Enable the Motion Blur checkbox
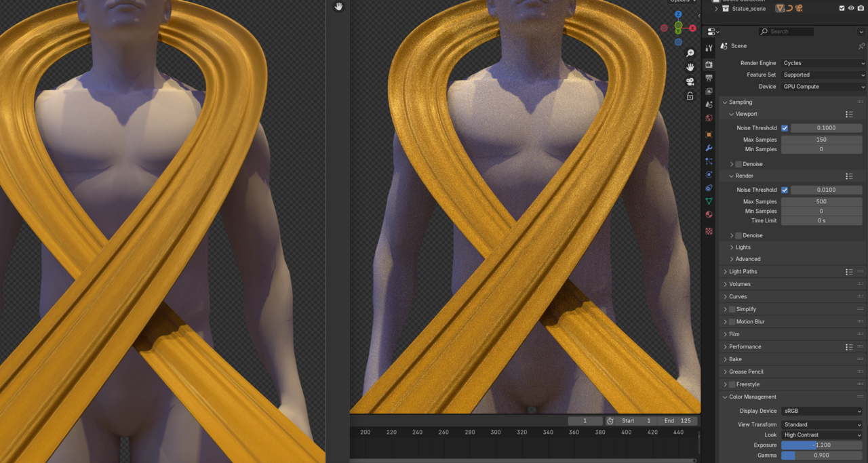 [x=732, y=322]
